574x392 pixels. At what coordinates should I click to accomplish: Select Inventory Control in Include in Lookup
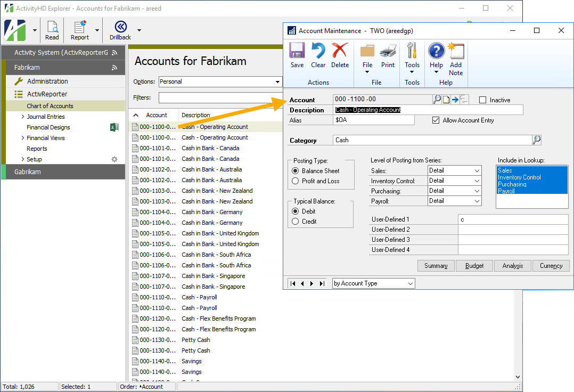(x=519, y=177)
